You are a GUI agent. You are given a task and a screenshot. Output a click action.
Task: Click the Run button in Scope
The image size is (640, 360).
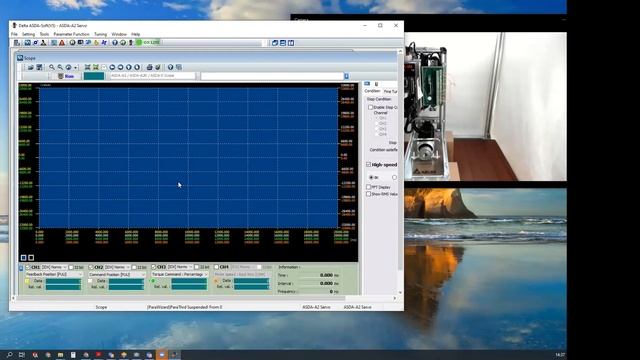[x=66, y=76]
